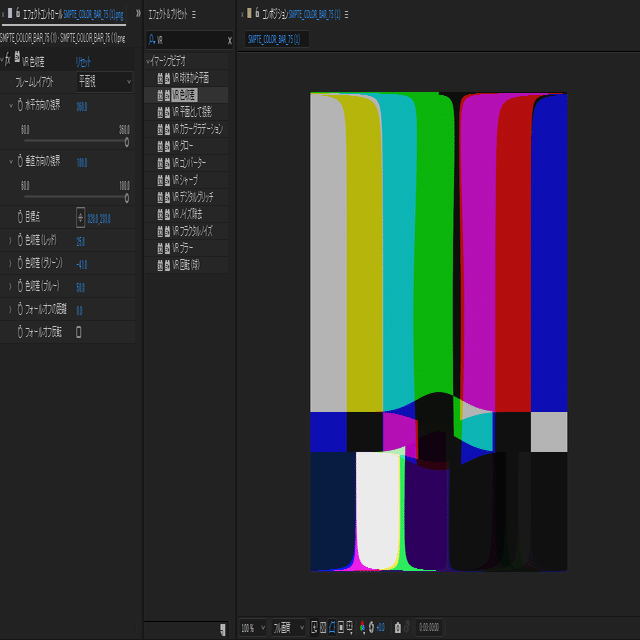Select the VR グロー effect

coord(182,146)
